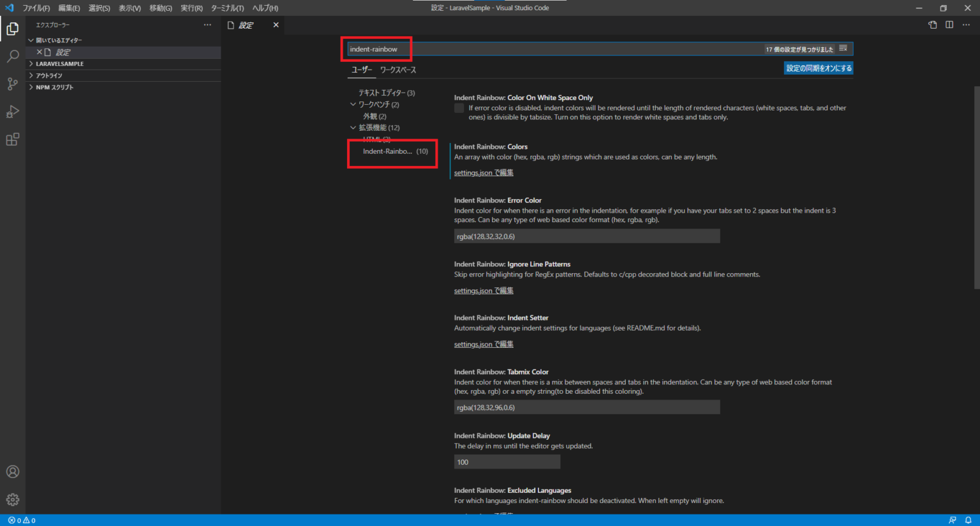Open the Search view icon
This screenshot has height=526, width=980.
pyautogui.click(x=12, y=57)
